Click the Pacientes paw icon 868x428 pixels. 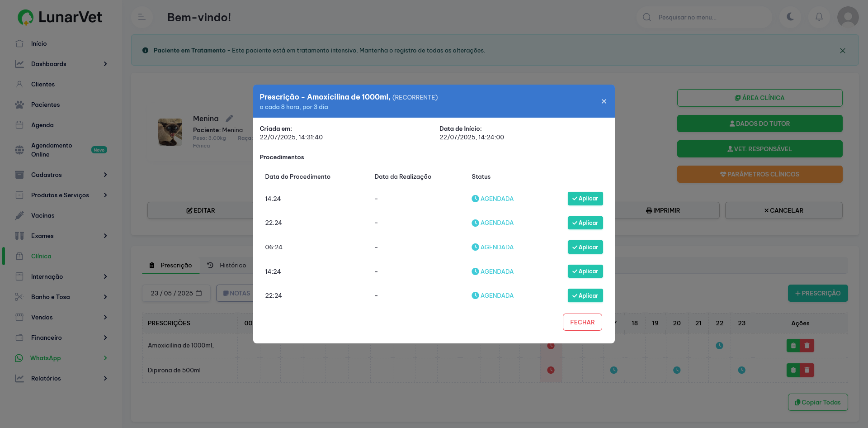pos(19,105)
